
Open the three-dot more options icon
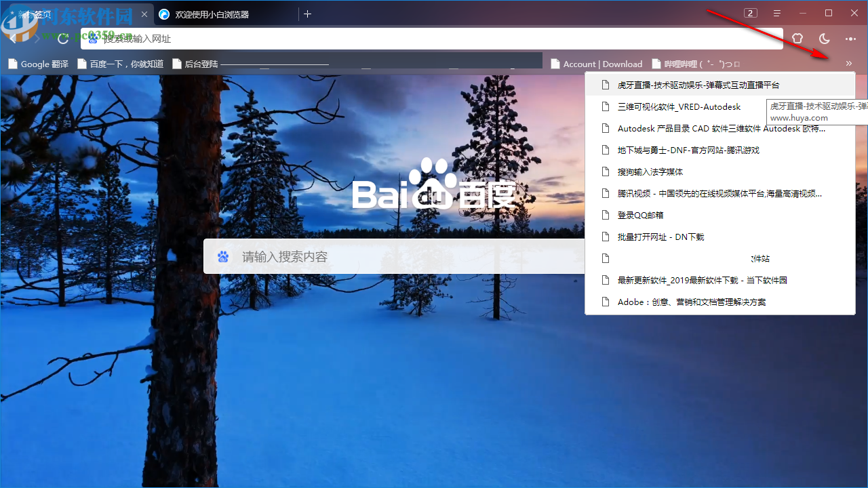850,39
